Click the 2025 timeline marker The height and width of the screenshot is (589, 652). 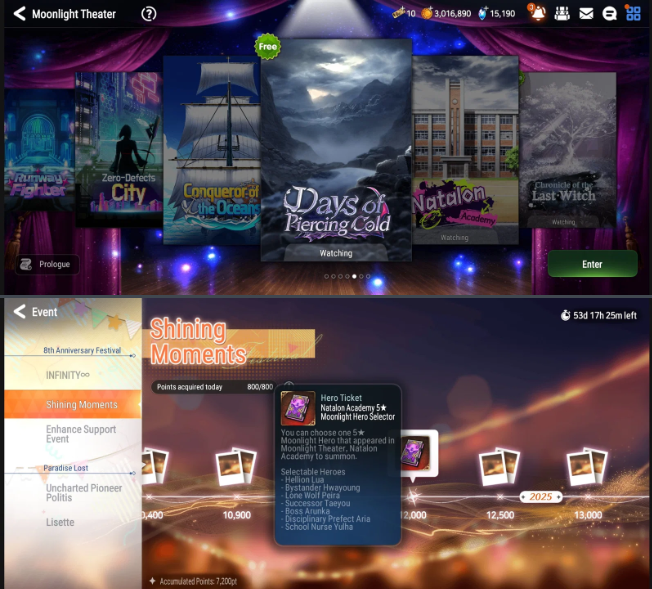(x=541, y=497)
